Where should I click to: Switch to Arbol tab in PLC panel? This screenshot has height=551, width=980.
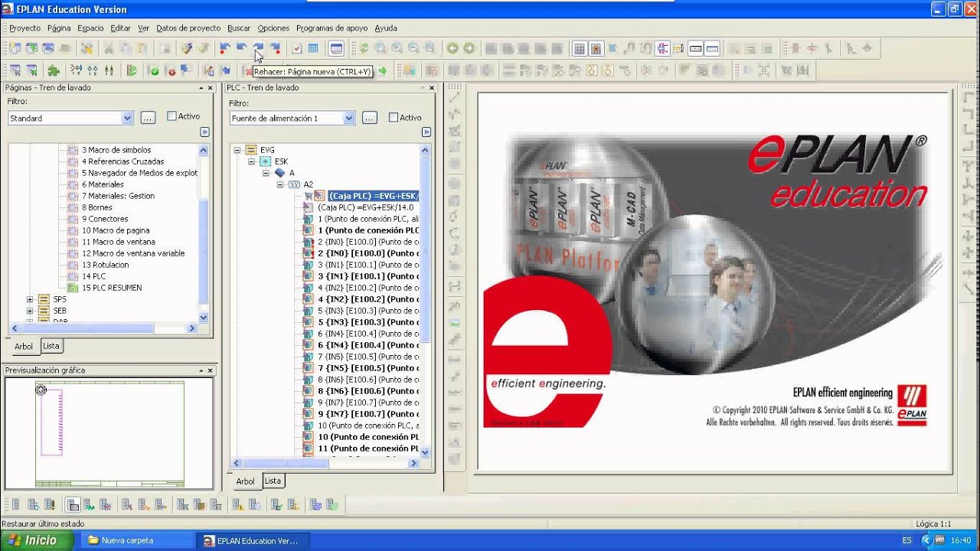coord(245,481)
